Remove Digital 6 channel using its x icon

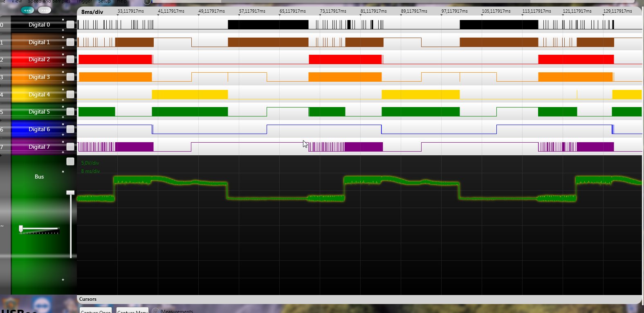click(x=63, y=124)
